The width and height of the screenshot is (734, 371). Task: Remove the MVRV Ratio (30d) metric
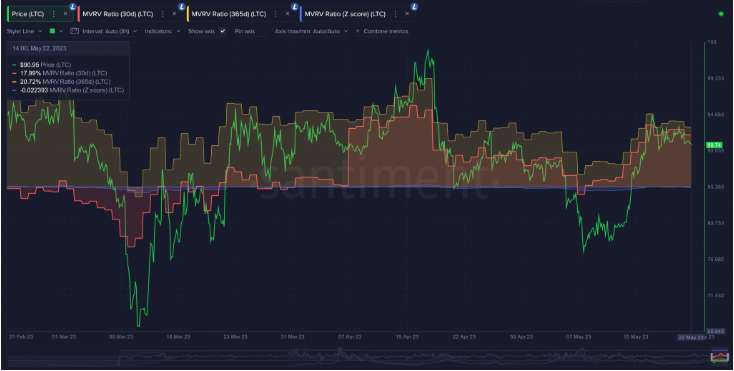[x=174, y=14]
